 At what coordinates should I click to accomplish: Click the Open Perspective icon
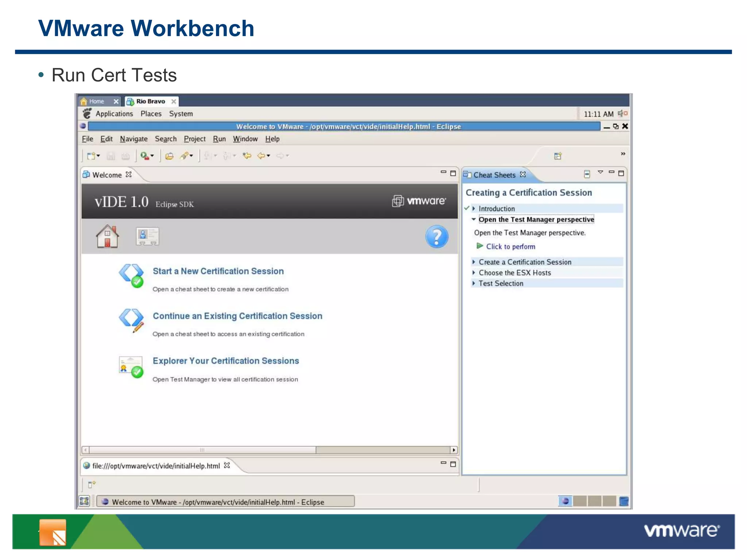point(558,156)
